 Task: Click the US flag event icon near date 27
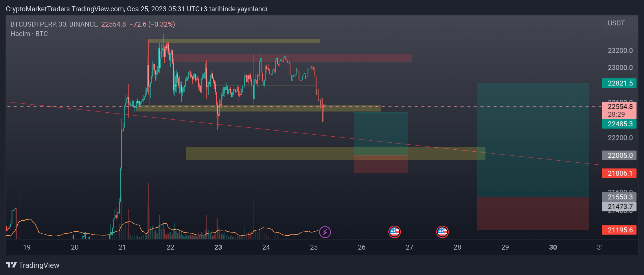pyautogui.click(x=394, y=232)
